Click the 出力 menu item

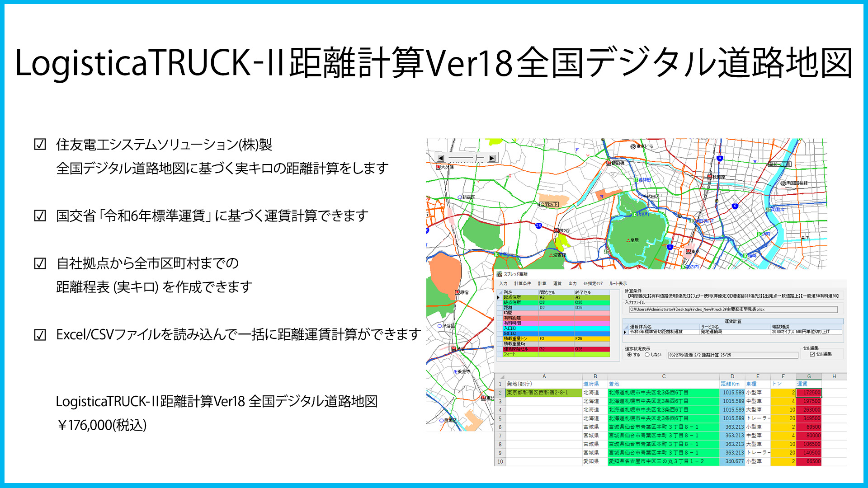click(x=572, y=284)
